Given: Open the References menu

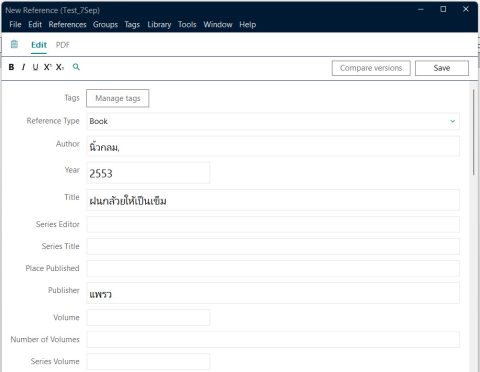Looking at the screenshot, I should (x=67, y=25).
